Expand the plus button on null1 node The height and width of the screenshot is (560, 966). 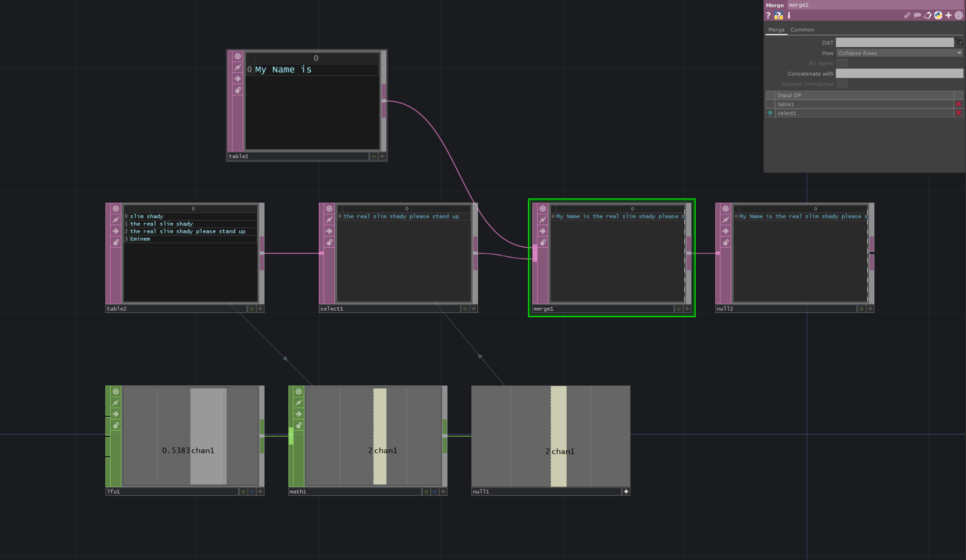click(625, 492)
